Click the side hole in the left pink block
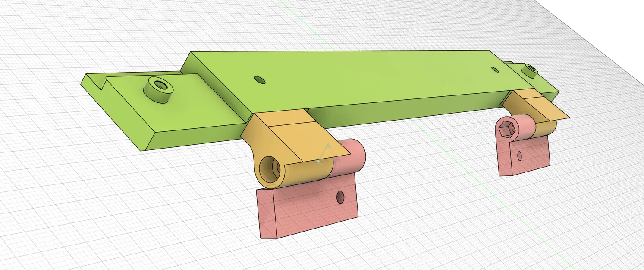644x270 pixels. pyautogui.click(x=341, y=197)
